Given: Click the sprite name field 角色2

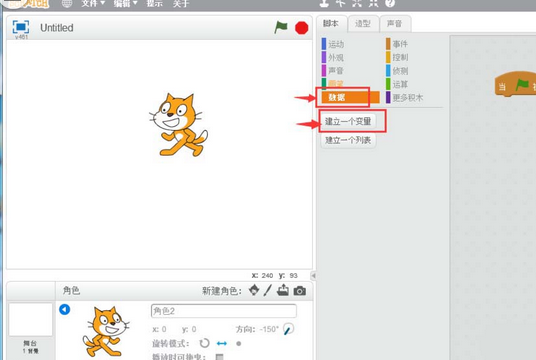Looking at the screenshot, I should 224,311.
